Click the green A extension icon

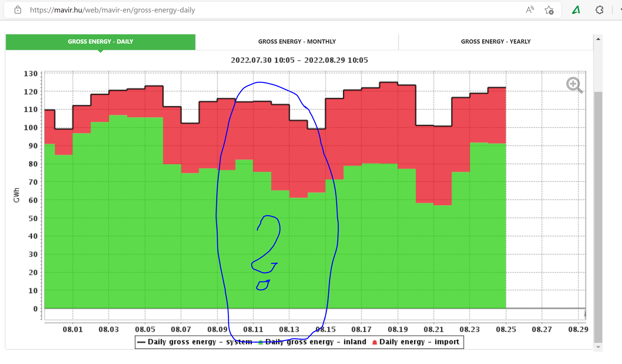point(576,10)
